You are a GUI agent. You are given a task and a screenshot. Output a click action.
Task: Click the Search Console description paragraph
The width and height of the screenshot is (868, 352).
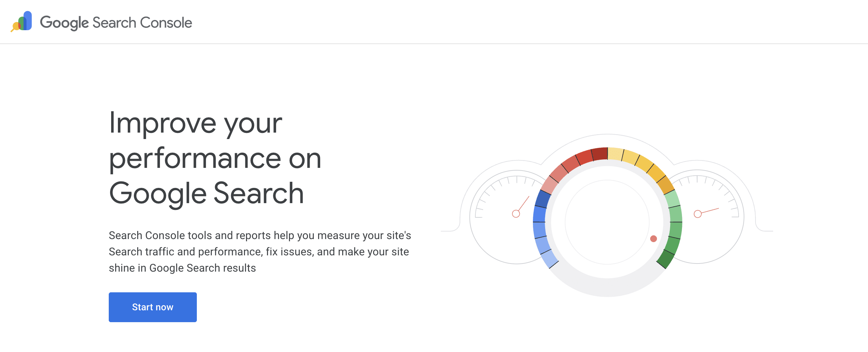tap(260, 251)
